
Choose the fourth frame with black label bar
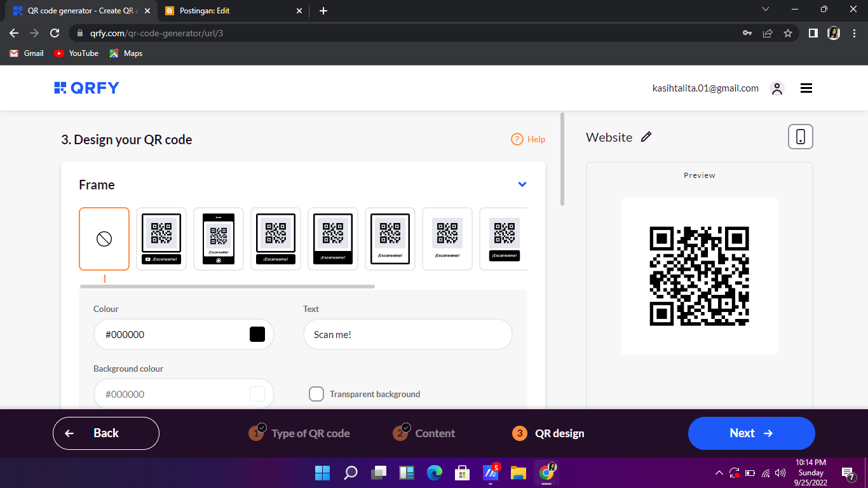click(x=276, y=239)
